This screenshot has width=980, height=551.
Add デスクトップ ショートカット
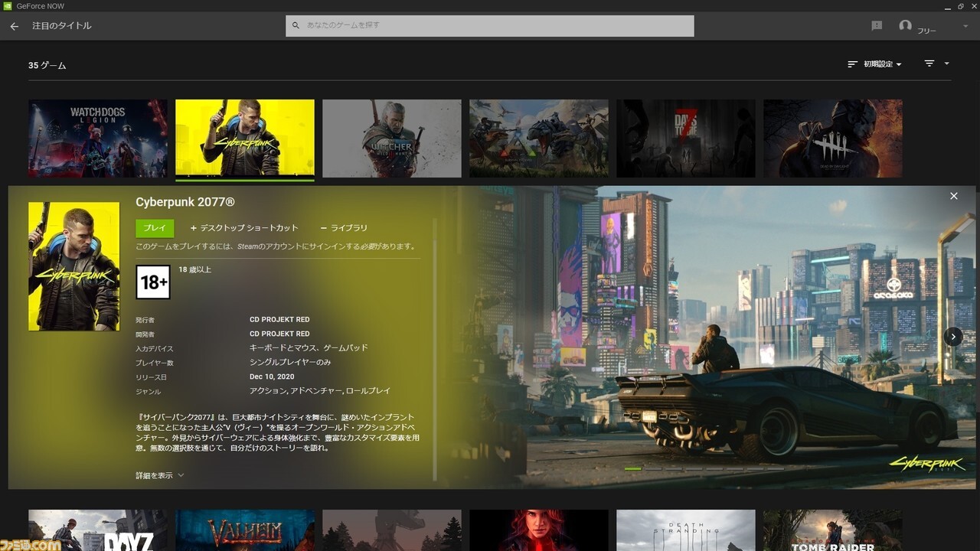pos(244,228)
